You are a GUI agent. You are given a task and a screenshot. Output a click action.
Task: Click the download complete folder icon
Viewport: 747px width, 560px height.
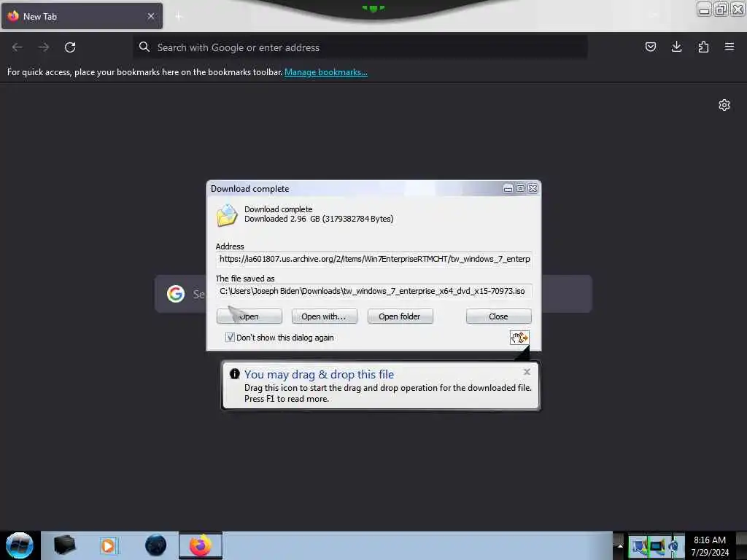227,215
